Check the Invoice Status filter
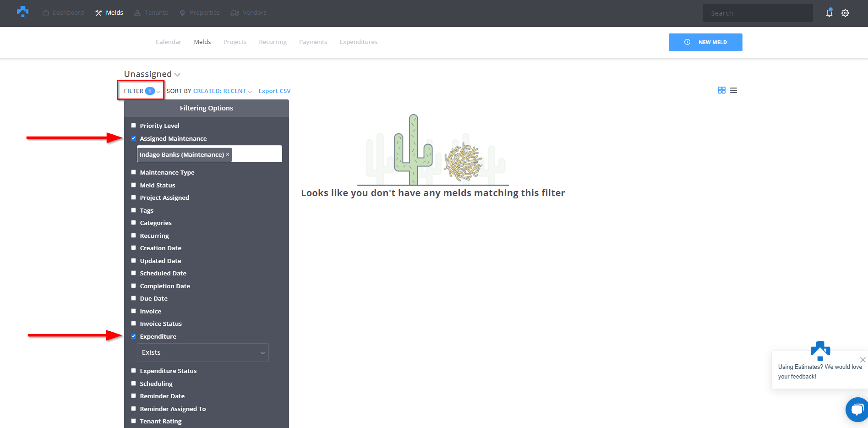The height and width of the screenshot is (428, 868). [134, 324]
